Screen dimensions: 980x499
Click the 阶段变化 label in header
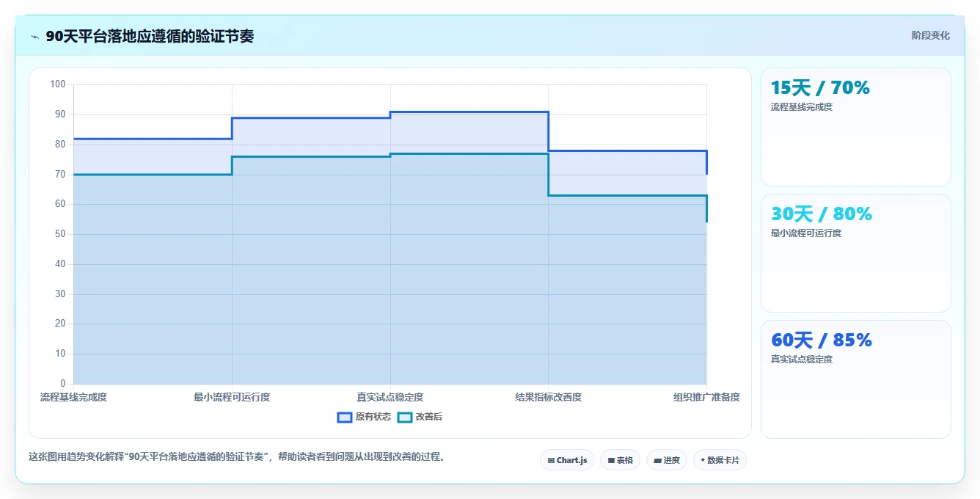931,35
